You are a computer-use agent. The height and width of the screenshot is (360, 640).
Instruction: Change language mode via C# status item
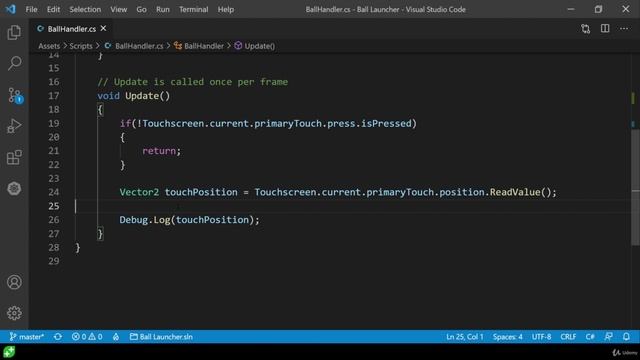(590, 337)
